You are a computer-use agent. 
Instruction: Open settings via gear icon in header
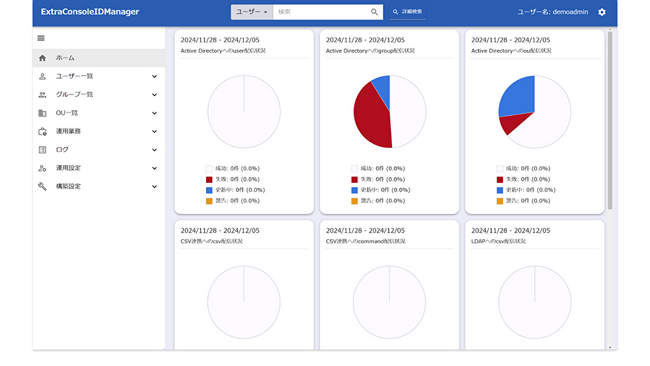[x=602, y=12]
